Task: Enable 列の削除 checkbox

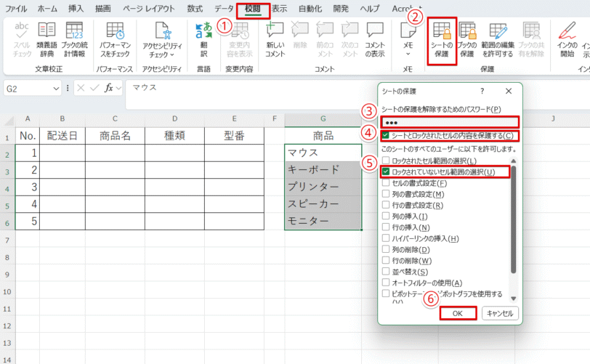Action: pyautogui.click(x=386, y=249)
